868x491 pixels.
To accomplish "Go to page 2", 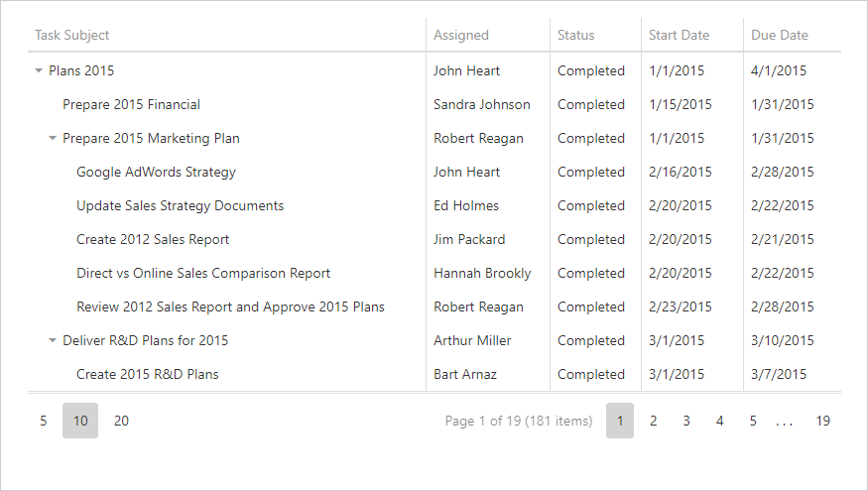I will 654,421.
